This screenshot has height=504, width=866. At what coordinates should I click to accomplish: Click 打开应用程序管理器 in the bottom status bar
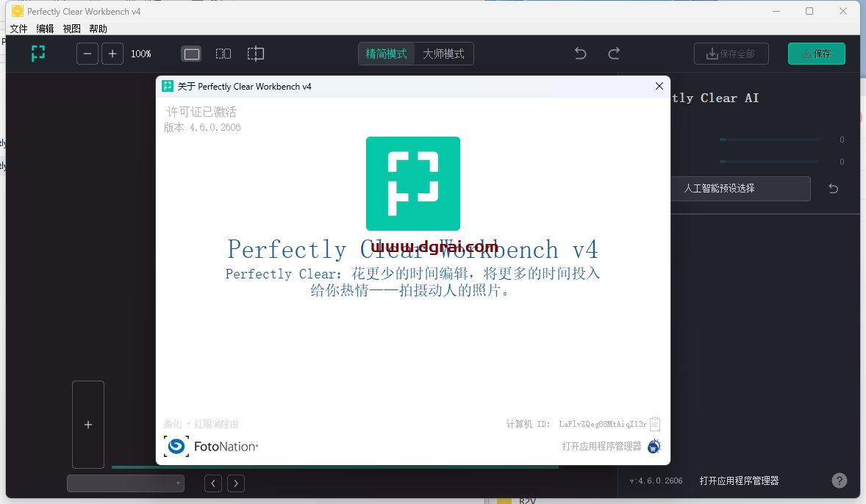click(x=739, y=480)
